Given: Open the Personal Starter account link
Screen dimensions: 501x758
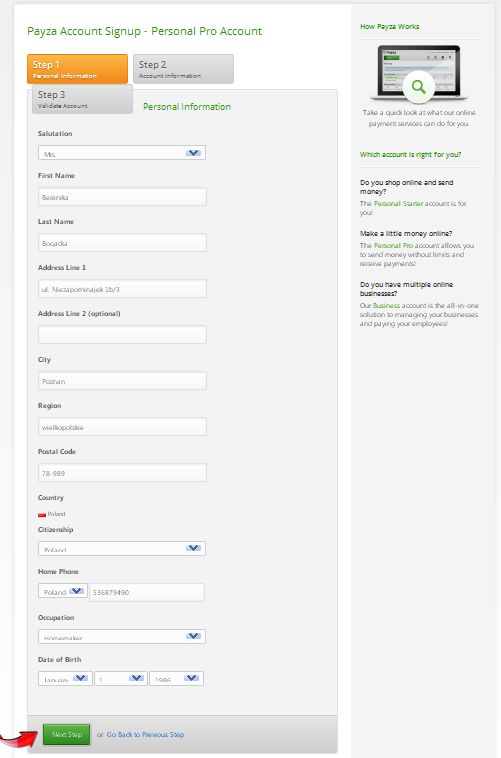Looking at the screenshot, I should pos(398,204).
